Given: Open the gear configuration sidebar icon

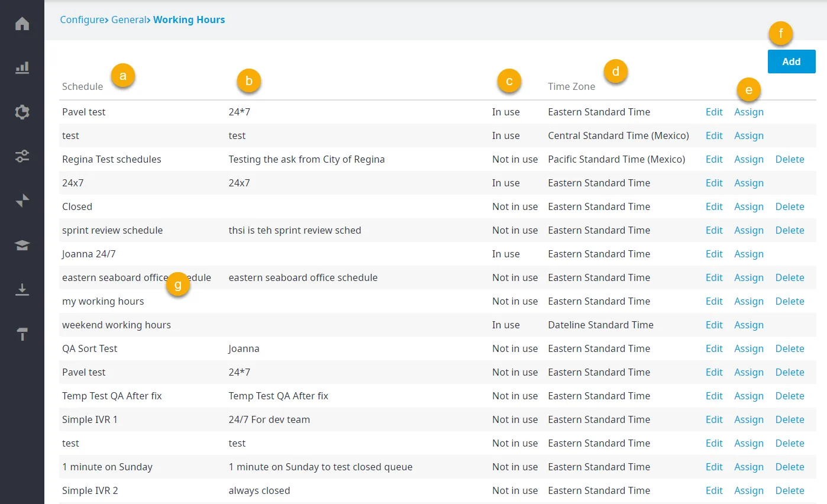Looking at the screenshot, I should pyautogui.click(x=22, y=112).
